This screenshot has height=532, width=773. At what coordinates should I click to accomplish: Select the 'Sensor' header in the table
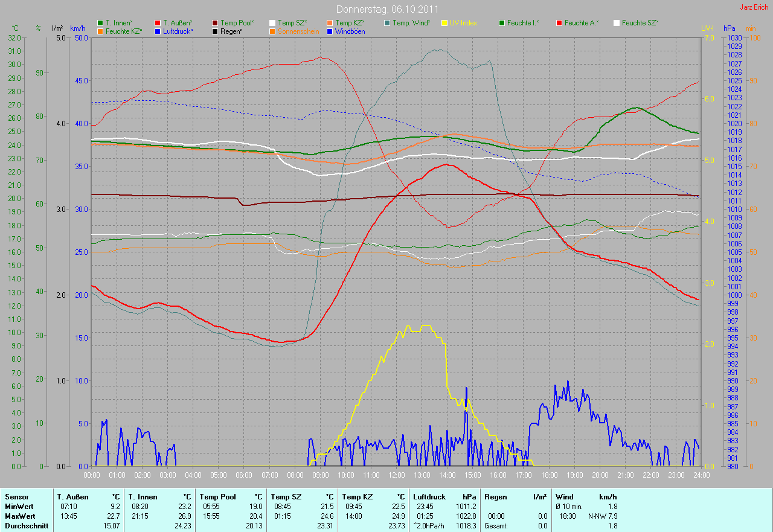pyautogui.click(x=16, y=497)
